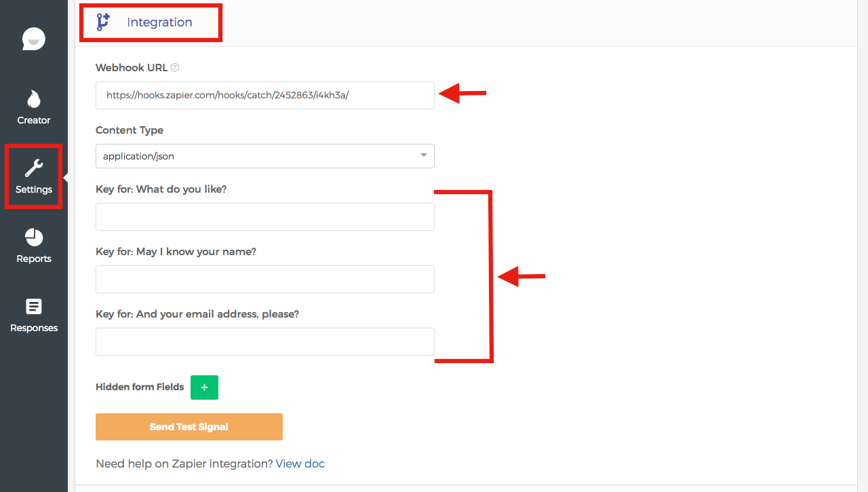Click the 'Webhook URL' label text
This screenshot has height=492, width=868.
pyautogui.click(x=132, y=67)
